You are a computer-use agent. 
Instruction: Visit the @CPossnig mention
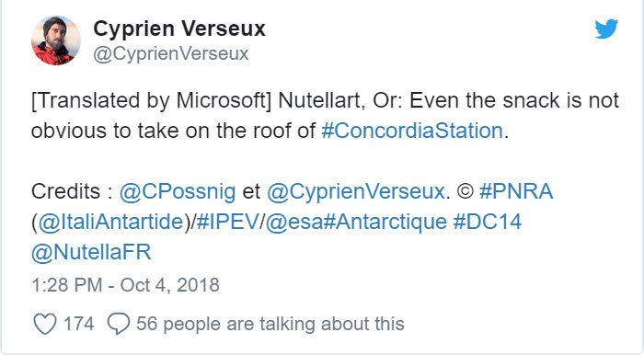(178, 191)
